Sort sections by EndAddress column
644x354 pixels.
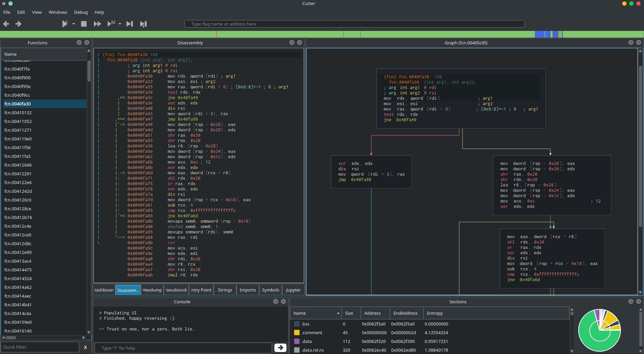click(x=407, y=313)
